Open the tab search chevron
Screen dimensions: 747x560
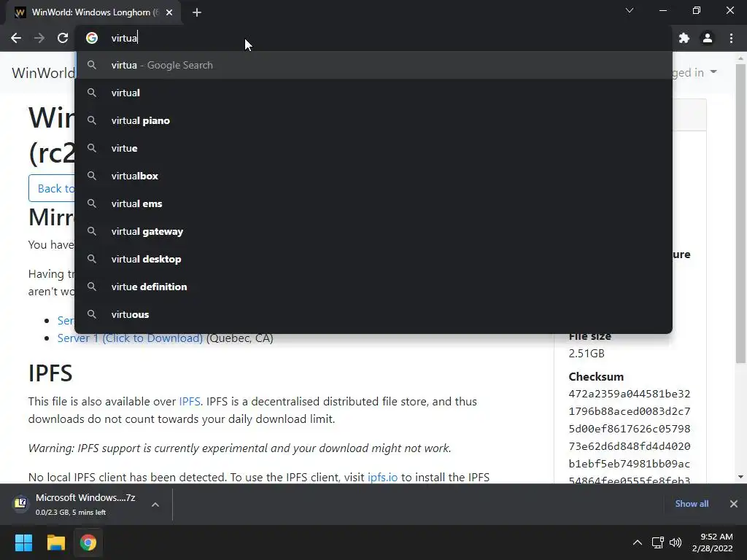point(630,10)
